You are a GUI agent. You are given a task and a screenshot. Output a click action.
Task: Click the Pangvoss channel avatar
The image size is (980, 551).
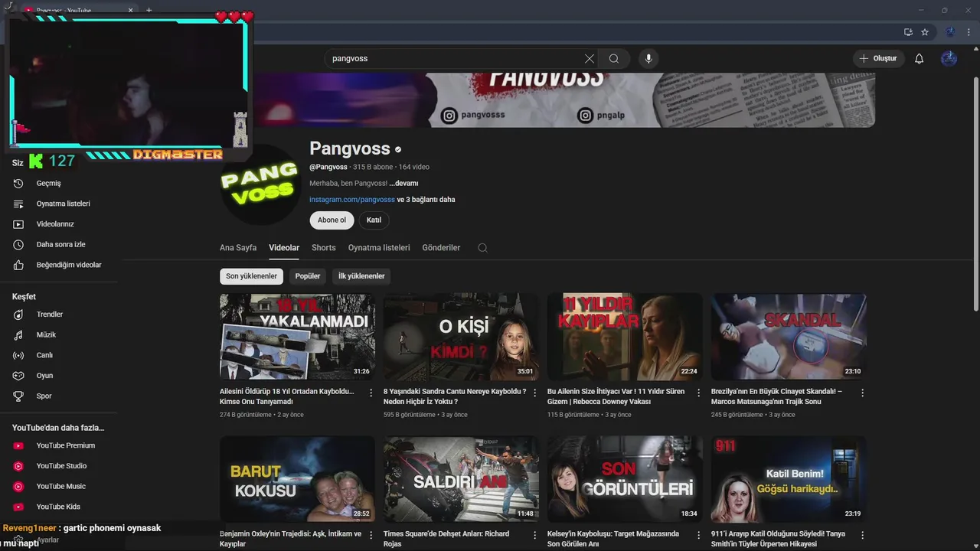point(260,185)
